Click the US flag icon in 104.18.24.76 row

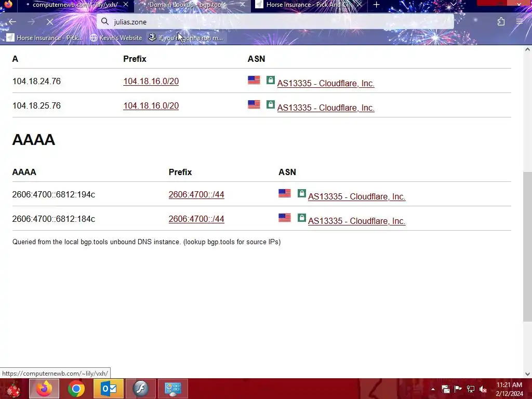(x=254, y=80)
